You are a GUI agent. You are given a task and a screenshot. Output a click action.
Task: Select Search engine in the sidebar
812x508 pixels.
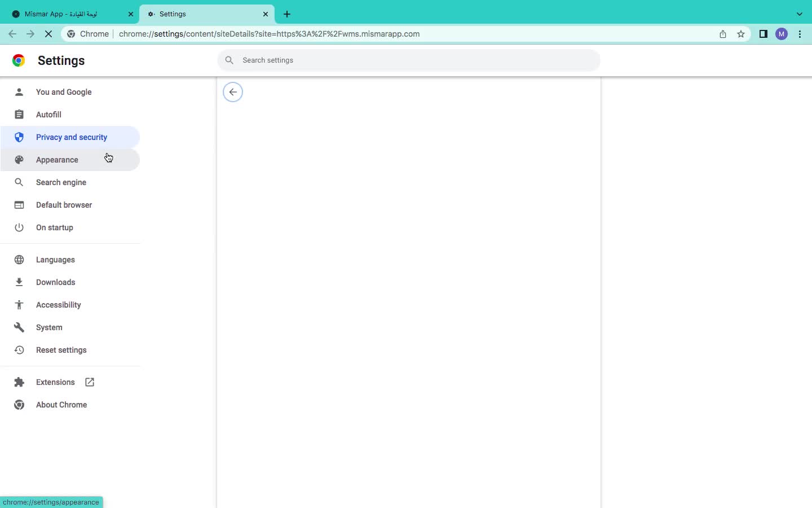point(61,182)
